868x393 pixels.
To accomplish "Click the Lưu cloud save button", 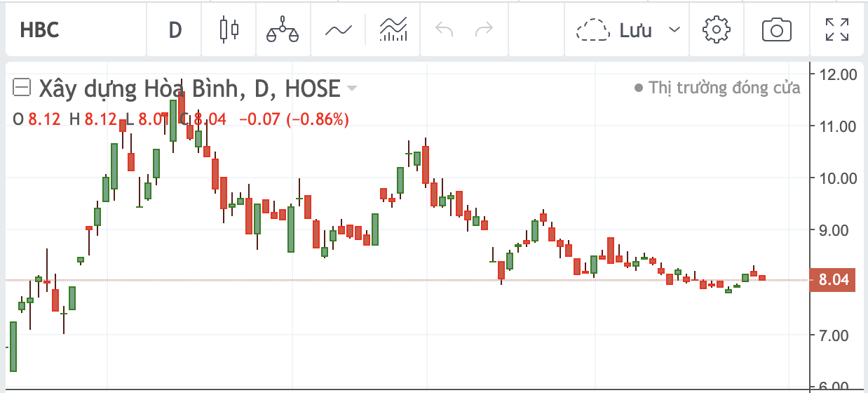I will click(x=614, y=30).
